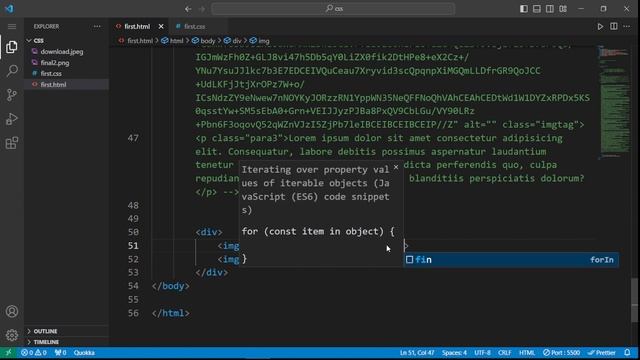Open the Explorer view in activity bar
The height and width of the screenshot is (360, 640).
coord(12,47)
